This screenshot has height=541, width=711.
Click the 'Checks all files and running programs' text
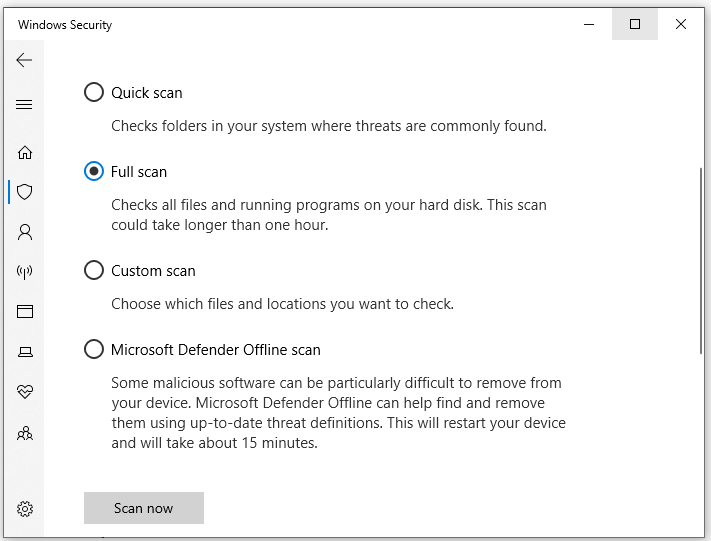coord(329,214)
